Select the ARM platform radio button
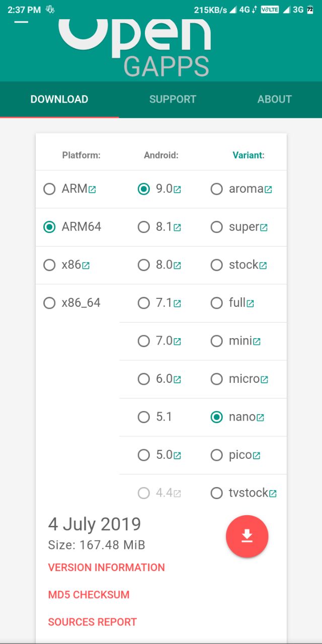This screenshot has width=322, height=644. (49, 189)
